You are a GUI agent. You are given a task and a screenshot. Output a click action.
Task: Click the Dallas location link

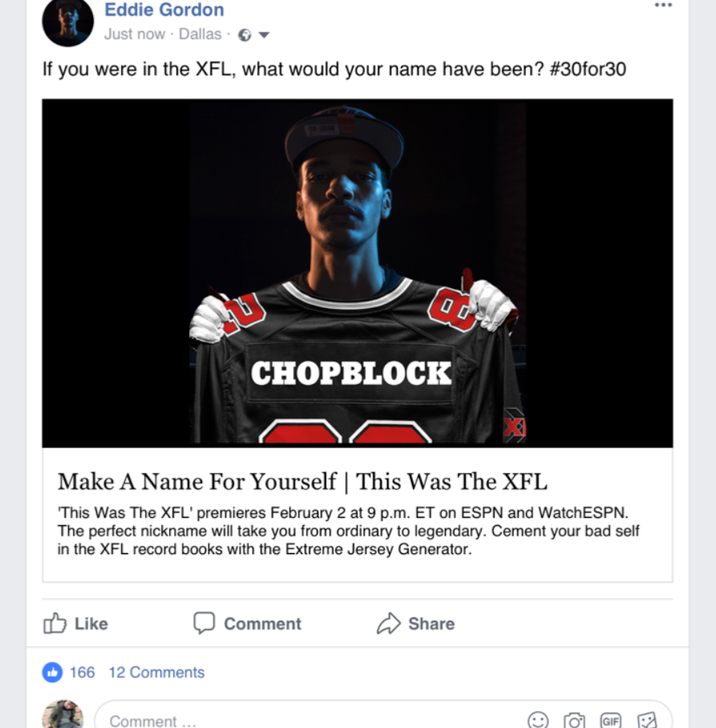pos(200,34)
